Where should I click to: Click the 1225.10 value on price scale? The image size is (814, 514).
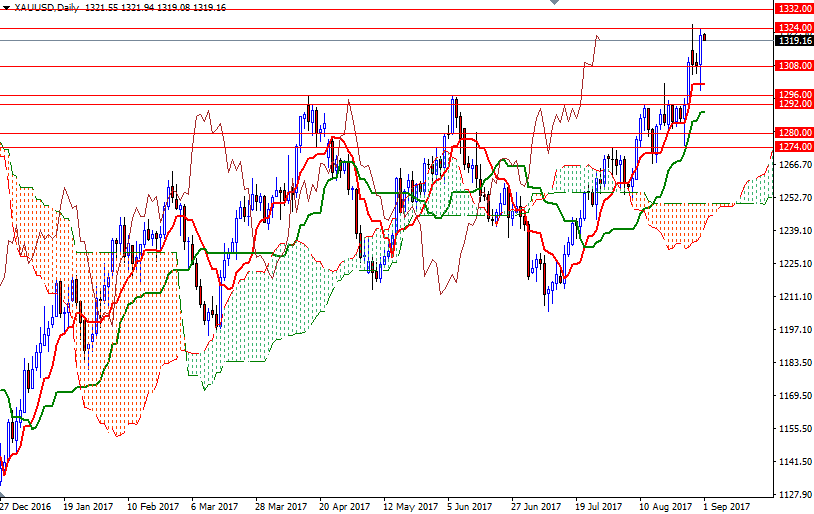(793, 264)
